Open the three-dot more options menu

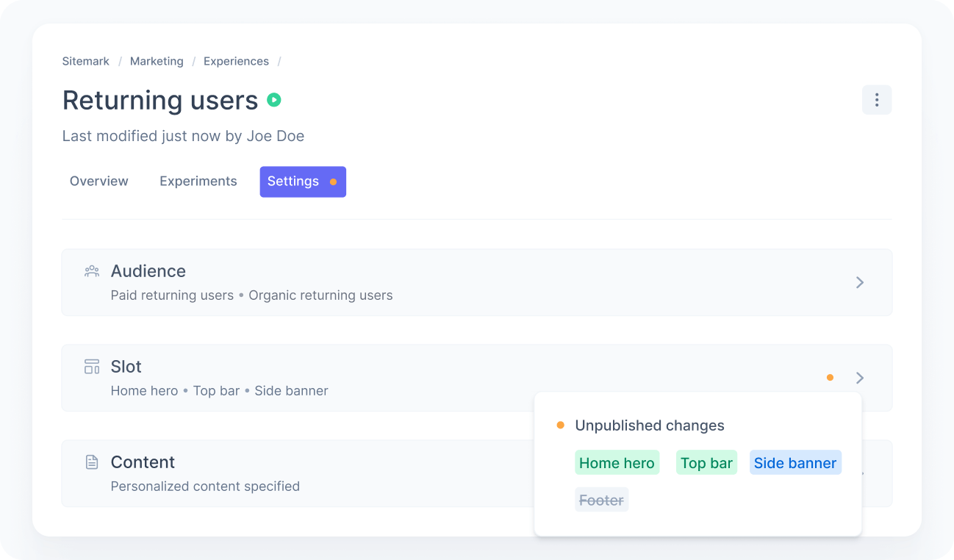click(x=876, y=100)
